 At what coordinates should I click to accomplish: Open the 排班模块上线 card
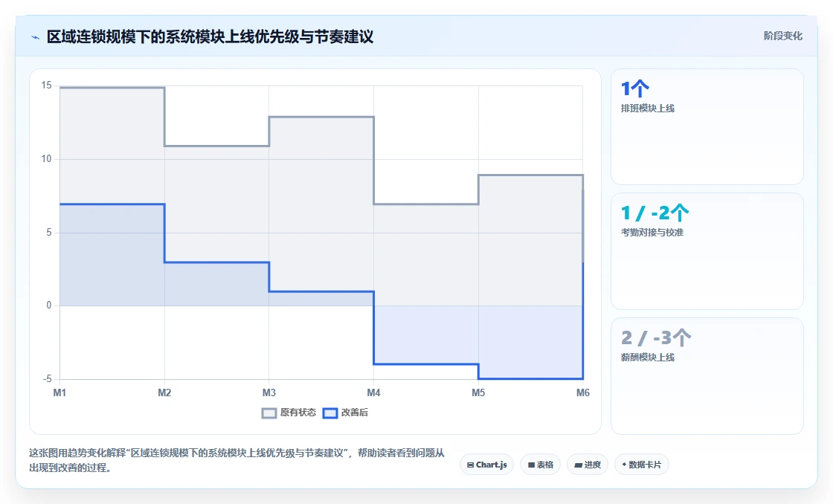click(x=707, y=127)
